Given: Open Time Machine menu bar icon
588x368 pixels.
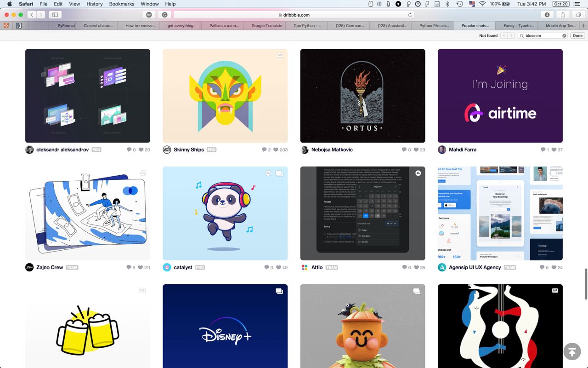Looking at the screenshot, I should pos(460,4).
